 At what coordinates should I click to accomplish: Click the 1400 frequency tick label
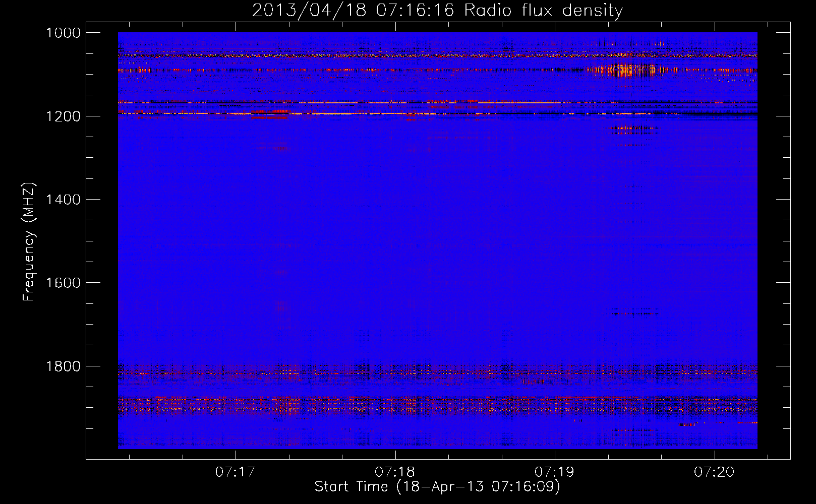63,200
